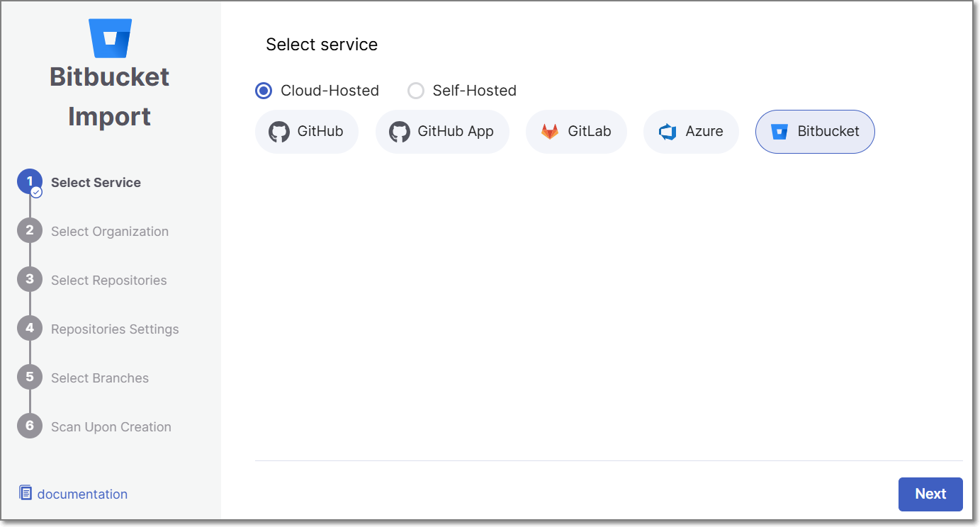
Task: Enable the Bitbucket service selection
Action: [x=814, y=132]
